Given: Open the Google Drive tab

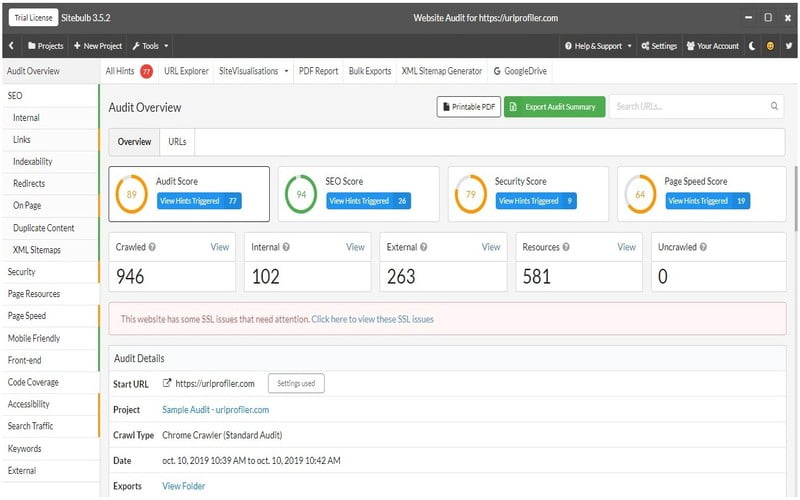Looking at the screenshot, I should click(520, 71).
